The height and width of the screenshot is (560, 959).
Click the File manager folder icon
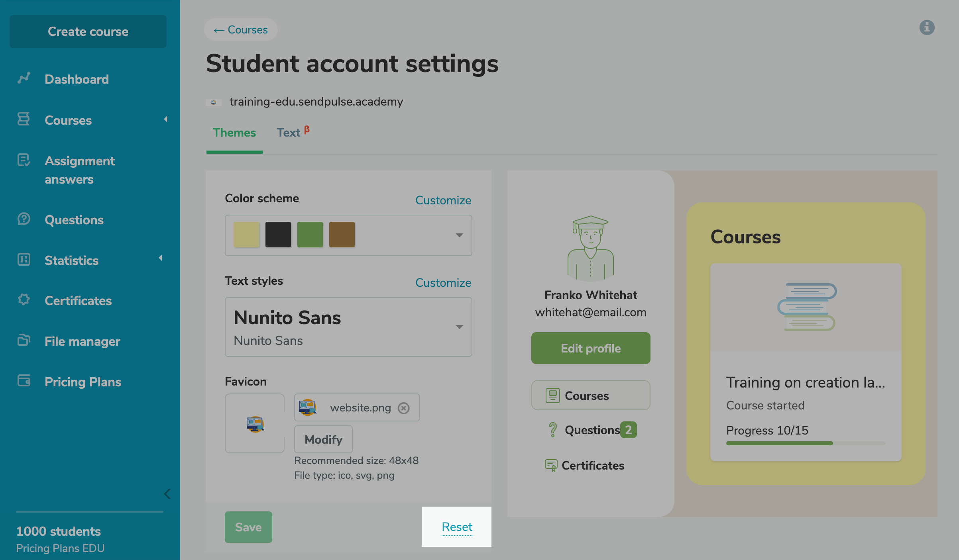click(x=24, y=340)
